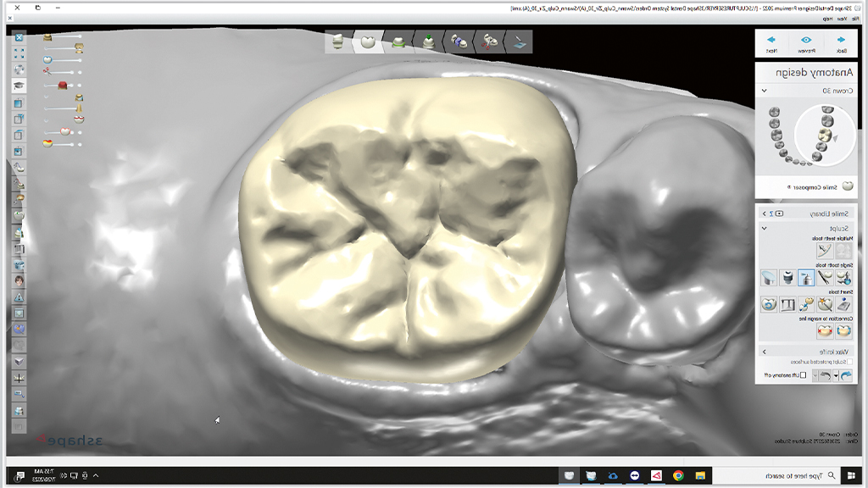Click the Back arrow button
This screenshot has width=868, height=488.
pos(841,43)
